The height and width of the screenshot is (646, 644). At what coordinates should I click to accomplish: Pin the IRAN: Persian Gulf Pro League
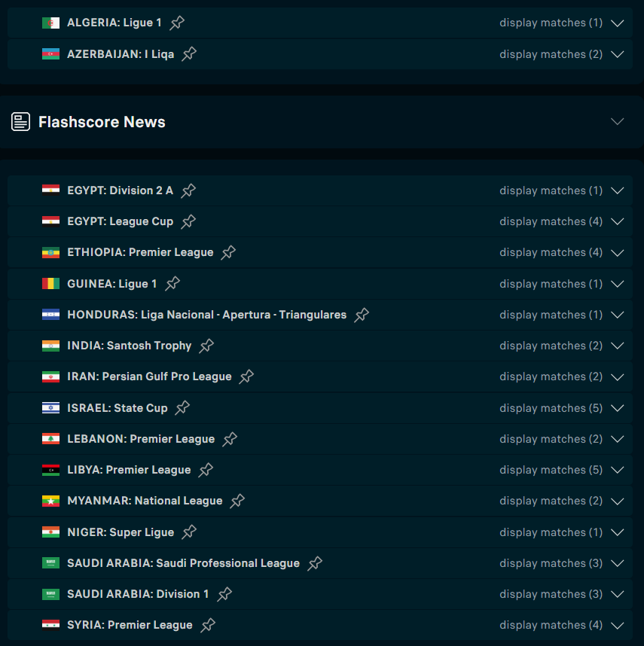pos(247,376)
